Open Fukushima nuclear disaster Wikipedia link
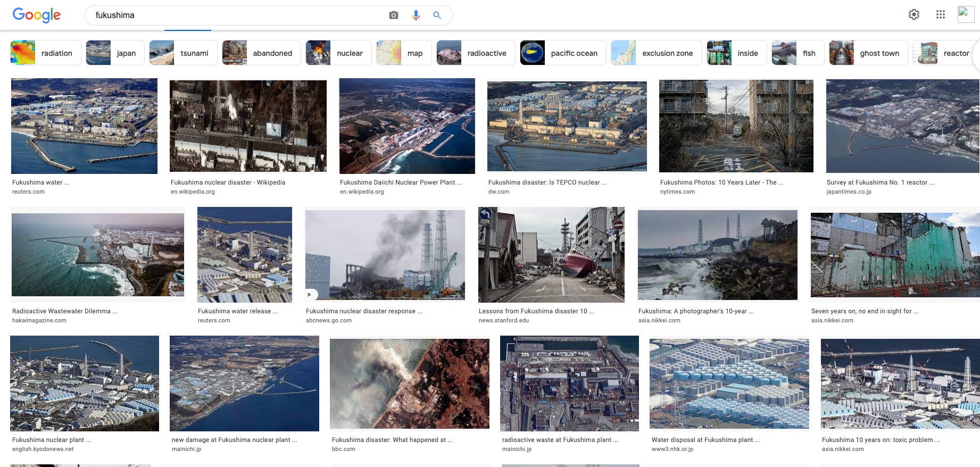Image resolution: width=980 pixels, height=467 pixels. 228,182
